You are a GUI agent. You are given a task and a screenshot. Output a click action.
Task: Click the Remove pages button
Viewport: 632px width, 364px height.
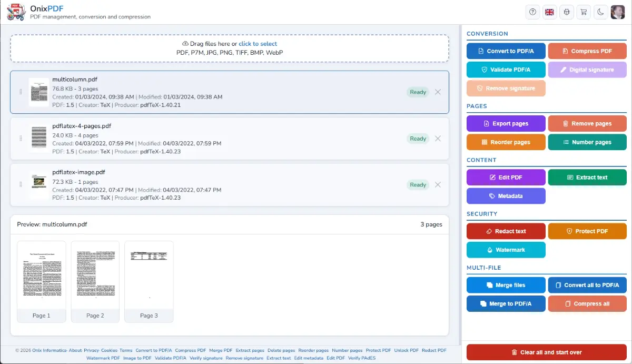pyautogui.click(x=587, y=124)
